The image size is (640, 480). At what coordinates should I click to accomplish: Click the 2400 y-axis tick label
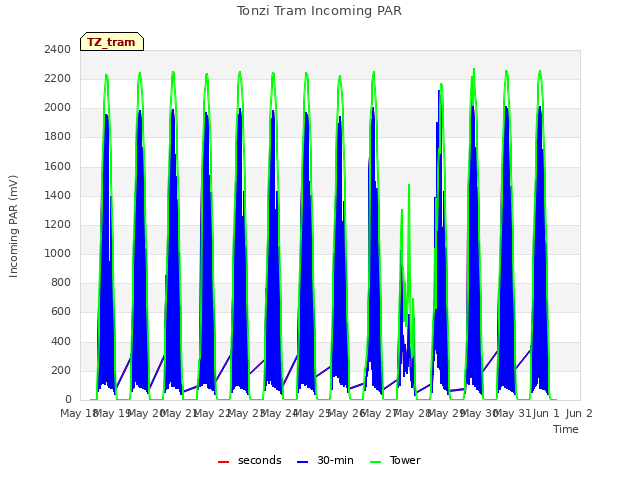tap(58, 49)
